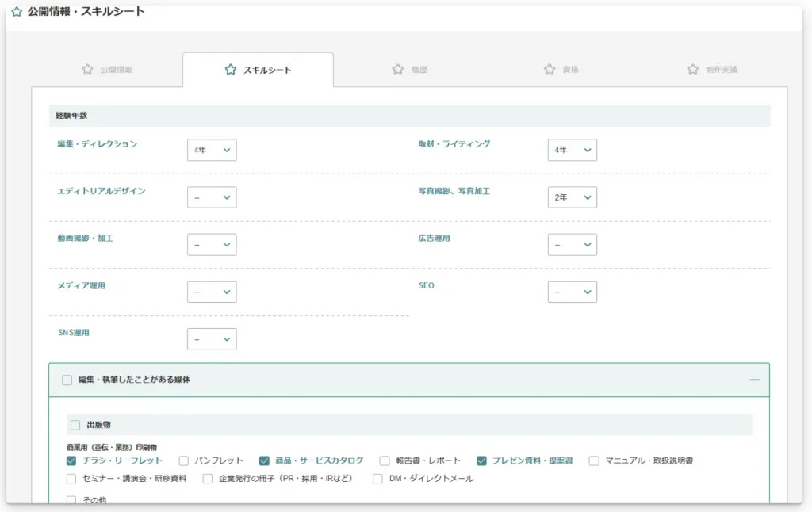Open the 広告運用 years dropdown
This screenshot has height=512, width=812.
[573, 245]
